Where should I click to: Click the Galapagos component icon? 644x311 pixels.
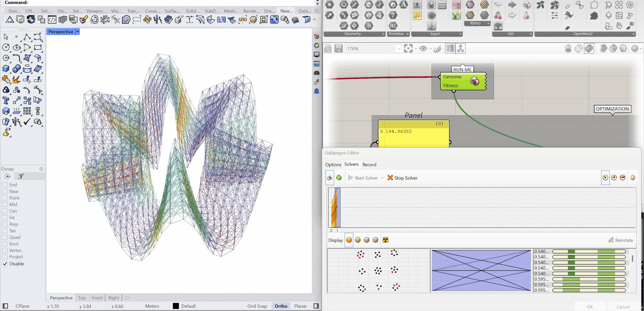[x=474, y=81]
